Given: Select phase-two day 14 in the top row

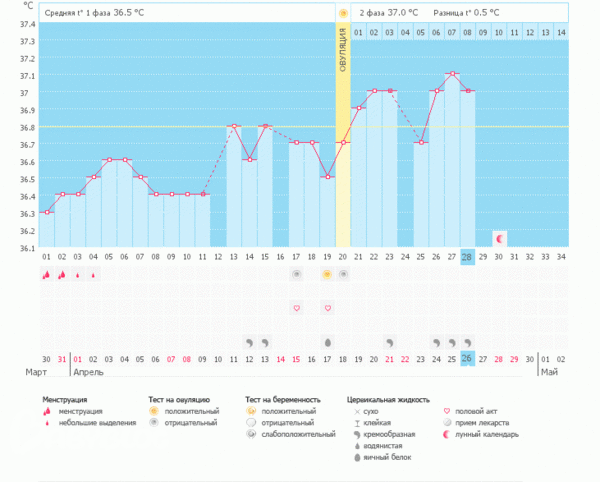Looking at the screenshot, I should (x=561, y=32).
